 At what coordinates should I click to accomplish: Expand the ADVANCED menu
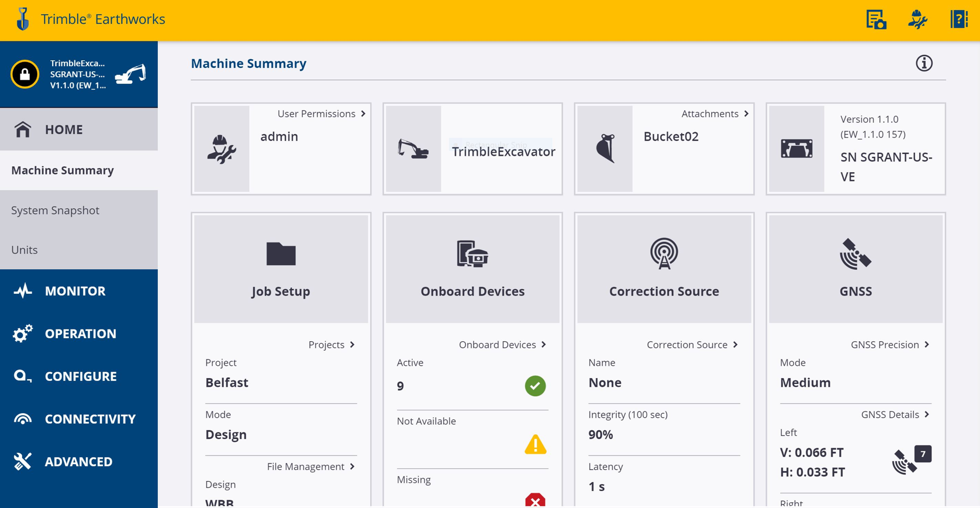[79, 462]
